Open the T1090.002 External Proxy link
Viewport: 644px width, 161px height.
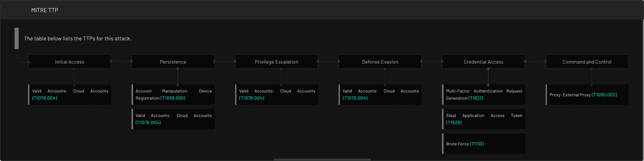coord(604,95)
